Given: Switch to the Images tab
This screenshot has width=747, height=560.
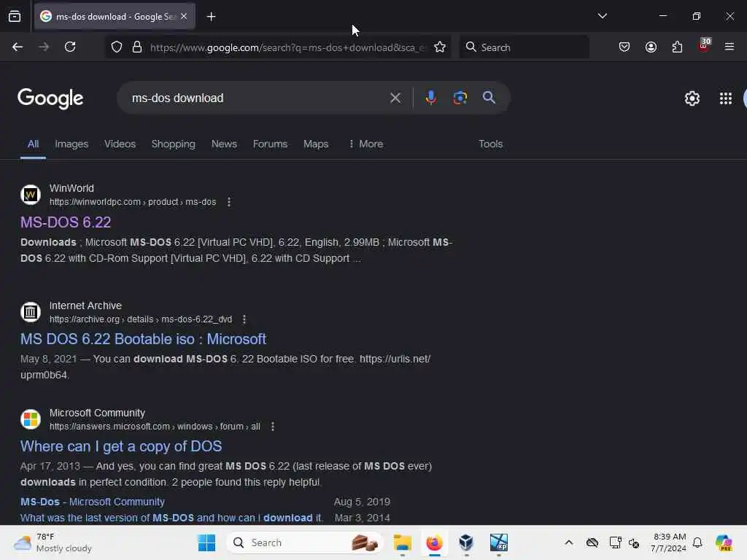Looking at the screenshot, I should 71,144.
